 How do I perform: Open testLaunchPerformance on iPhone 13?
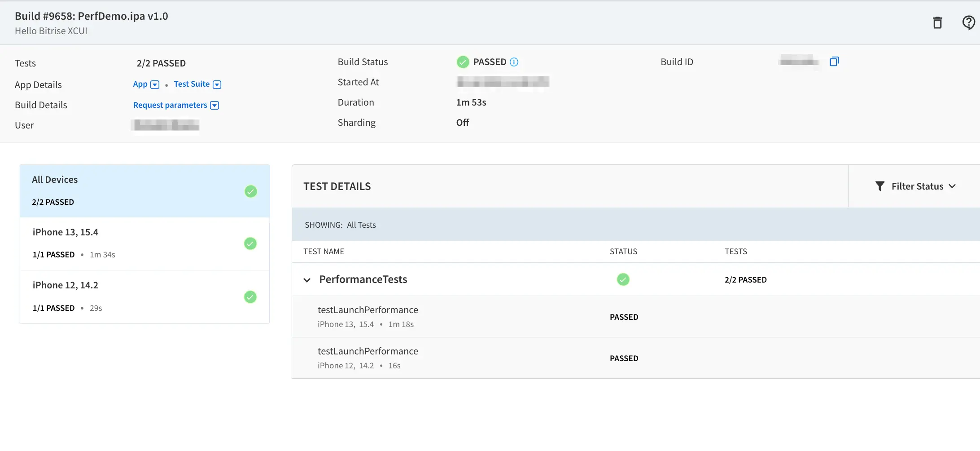pyautogui.click(x=368, y=310)
